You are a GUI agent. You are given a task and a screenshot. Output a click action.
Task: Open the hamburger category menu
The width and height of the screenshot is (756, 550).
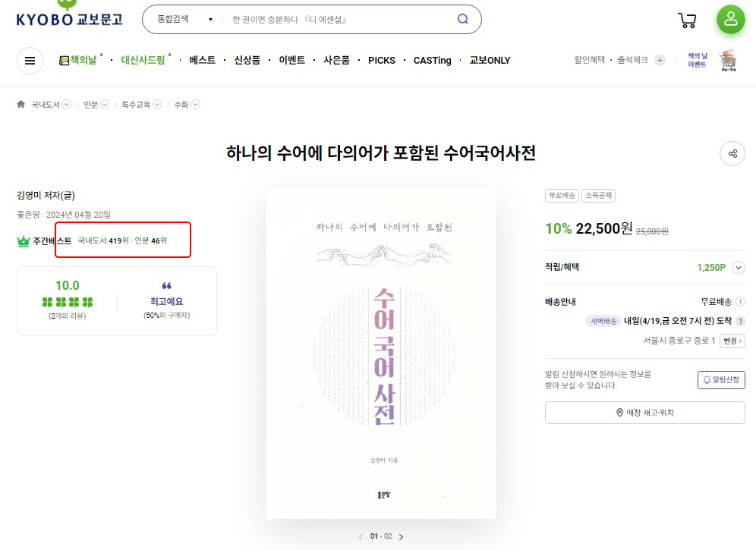point(30,61)
